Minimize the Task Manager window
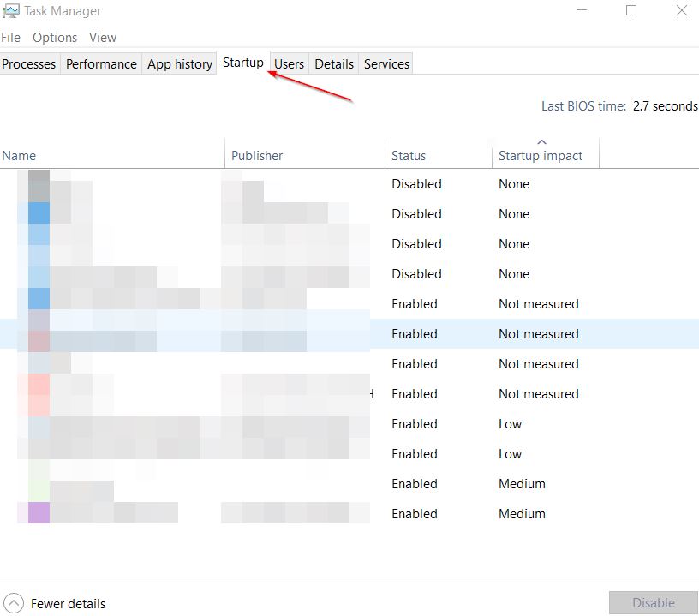This screenshot has height=616, width=699. tap(582, 10)
